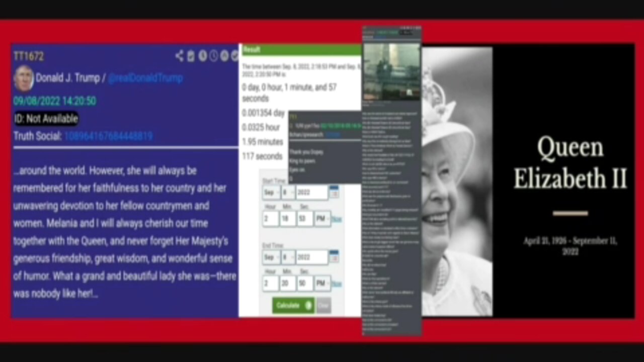Open the End Time day dropdown
This screenshot has height=362, width=644.
[x=289, y=257]
